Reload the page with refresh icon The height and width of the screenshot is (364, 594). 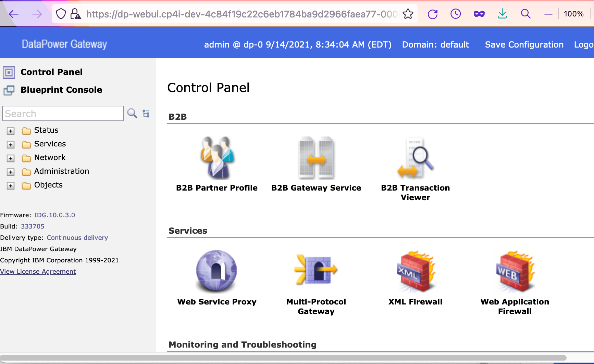[433, 14]
